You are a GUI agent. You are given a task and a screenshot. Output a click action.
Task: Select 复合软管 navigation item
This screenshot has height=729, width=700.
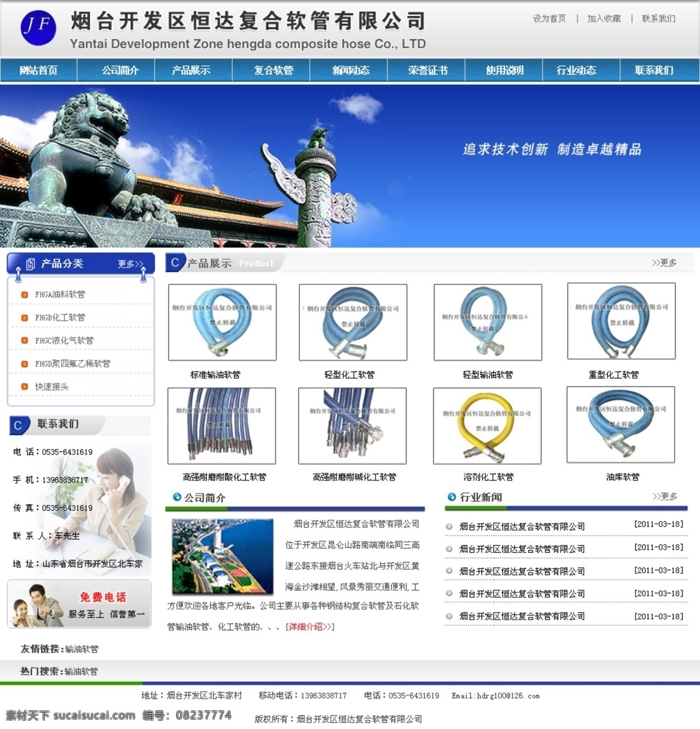[x=274, y=71]
